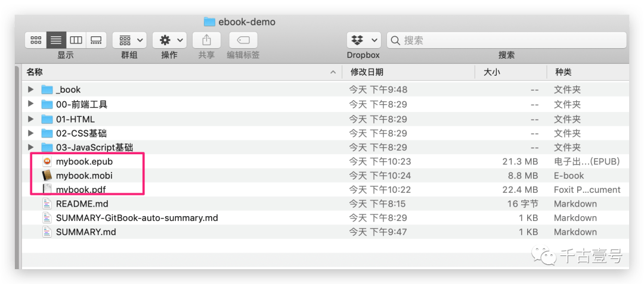Switch to icon view mode

pyautogui.click(x=36, y=40)
